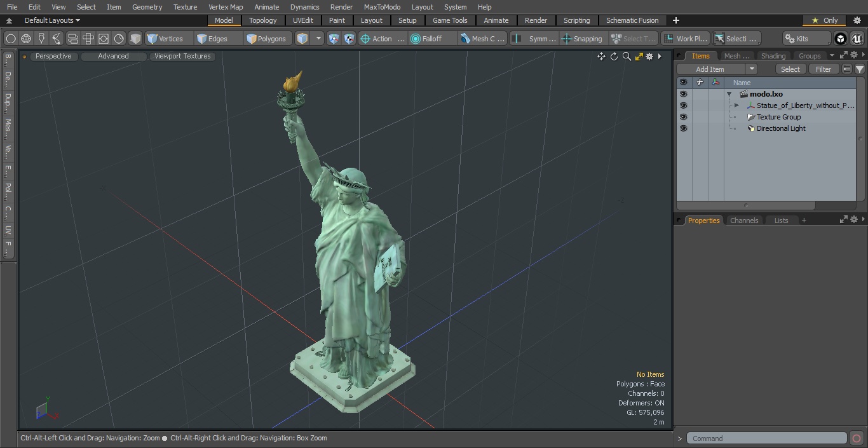Viewport: 868px width, 448px height.
Task: Click the Perspective viewport button
Action: (53, 56)
